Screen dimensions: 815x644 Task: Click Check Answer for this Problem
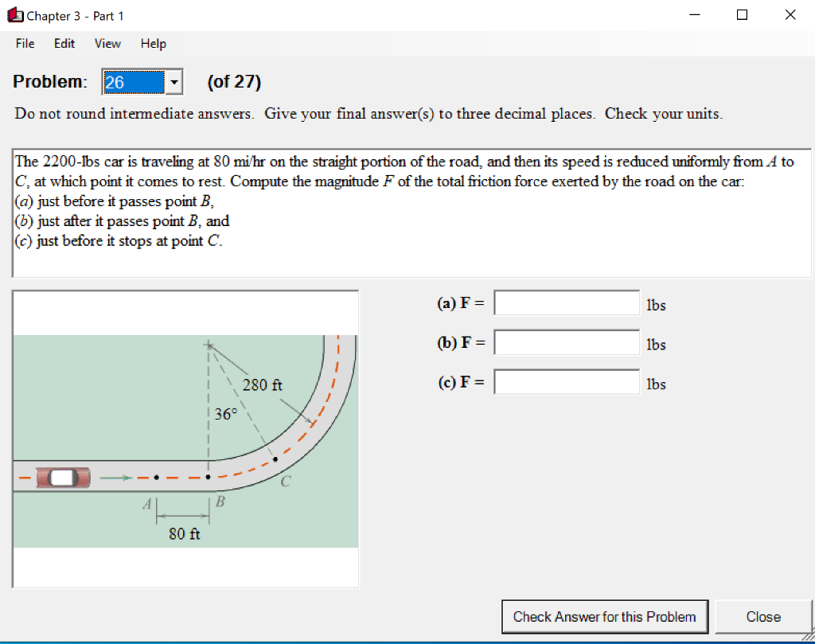[604, 616]
